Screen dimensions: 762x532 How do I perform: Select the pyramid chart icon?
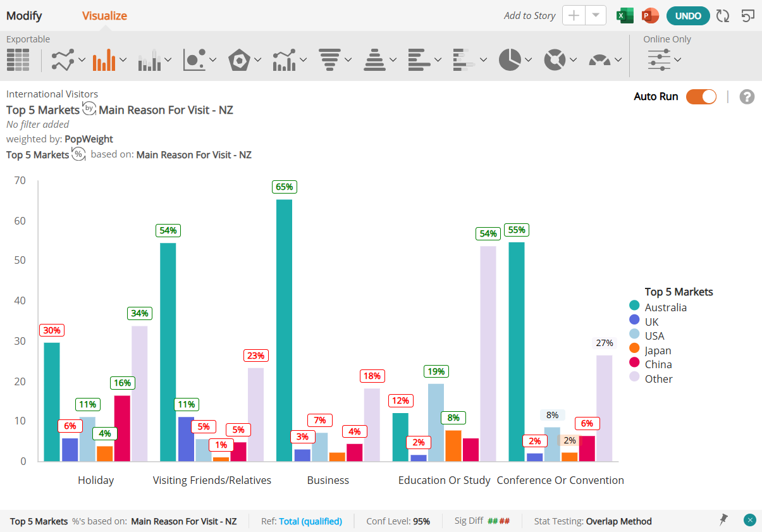374,59
